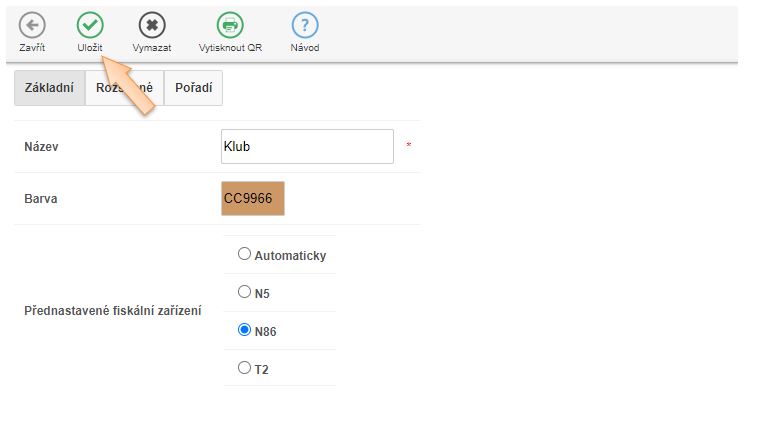The width and height of the screenshot is (771, 425).
Task: Click the 'Barva' field label
Action: tap(41, 198)
